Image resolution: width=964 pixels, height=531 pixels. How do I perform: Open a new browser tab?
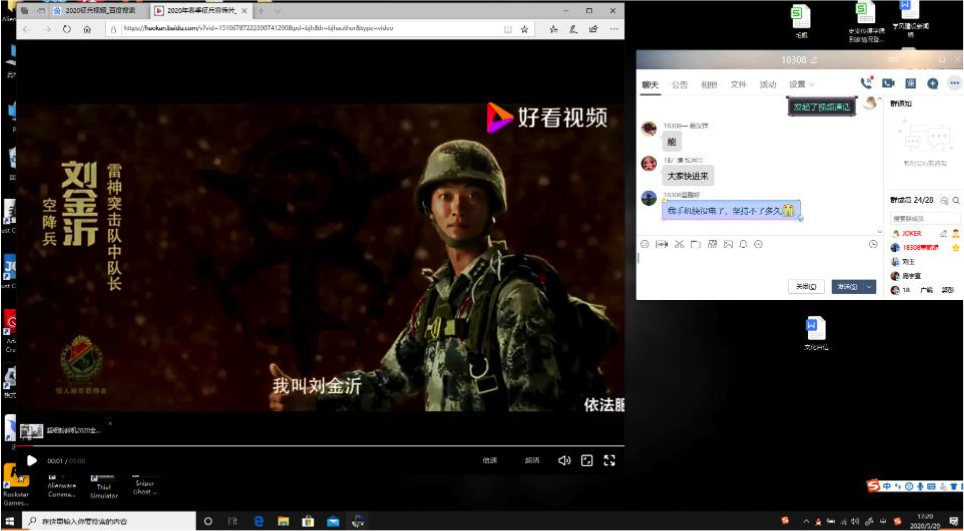pos(261,11)
